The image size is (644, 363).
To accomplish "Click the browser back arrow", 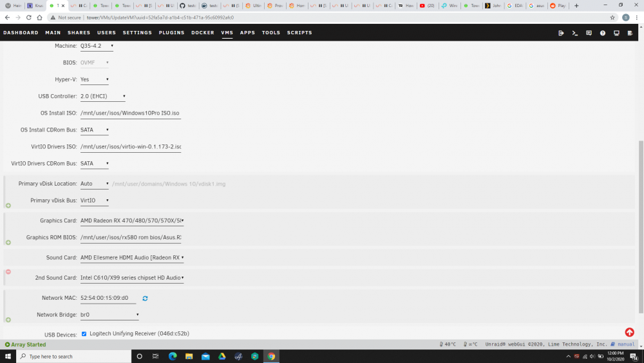I will [x=7, y=17].
